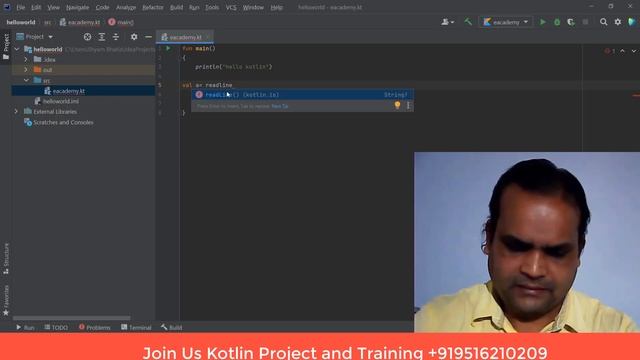Open the Code menu
This screenshot has width=640, height=360.
pyautogui.click(x=102, y=7)
